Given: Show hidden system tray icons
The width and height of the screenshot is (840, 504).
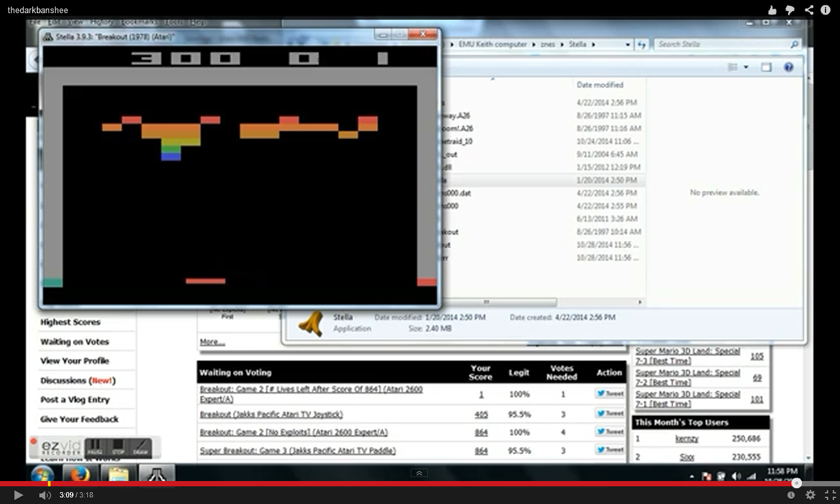Looking at the screenshot, I should click(x=692, y=476).
